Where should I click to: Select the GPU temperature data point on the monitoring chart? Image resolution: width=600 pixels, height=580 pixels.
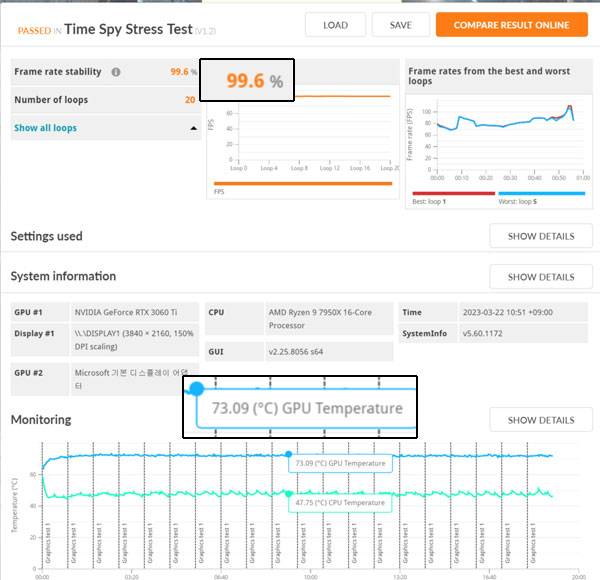[x=288, y=454]
